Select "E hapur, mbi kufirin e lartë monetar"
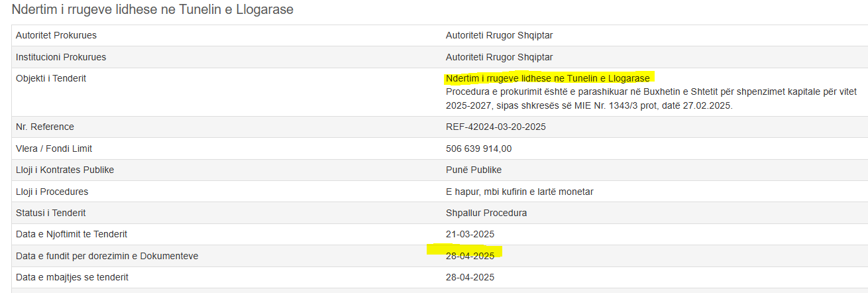The image size is (868, 293). pos(519,192)
